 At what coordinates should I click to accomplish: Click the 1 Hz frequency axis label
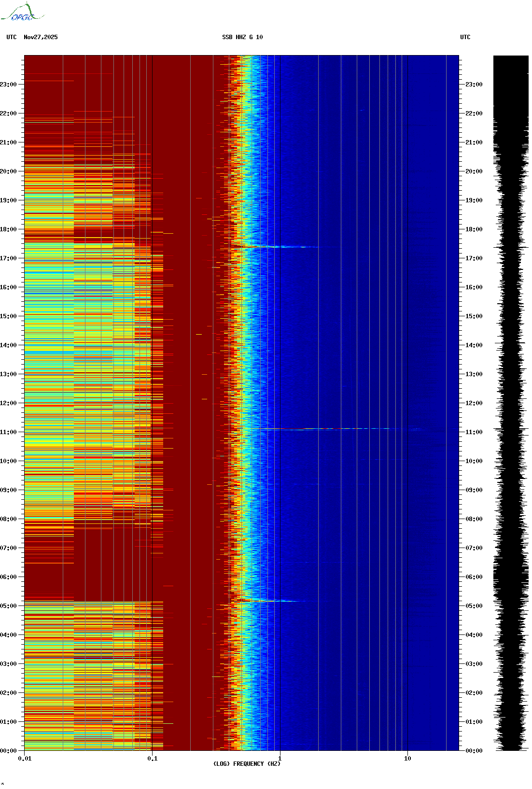(x=280, y=759)
